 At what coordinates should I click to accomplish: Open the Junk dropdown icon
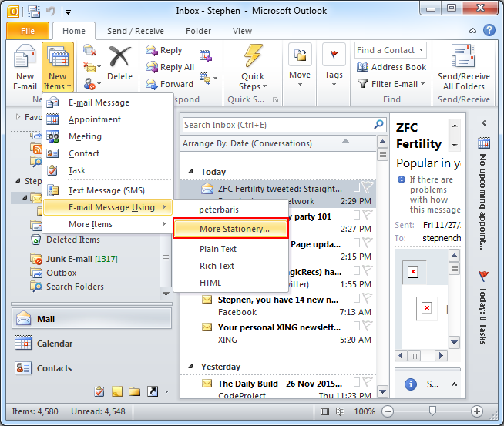(x=92, y=84)
